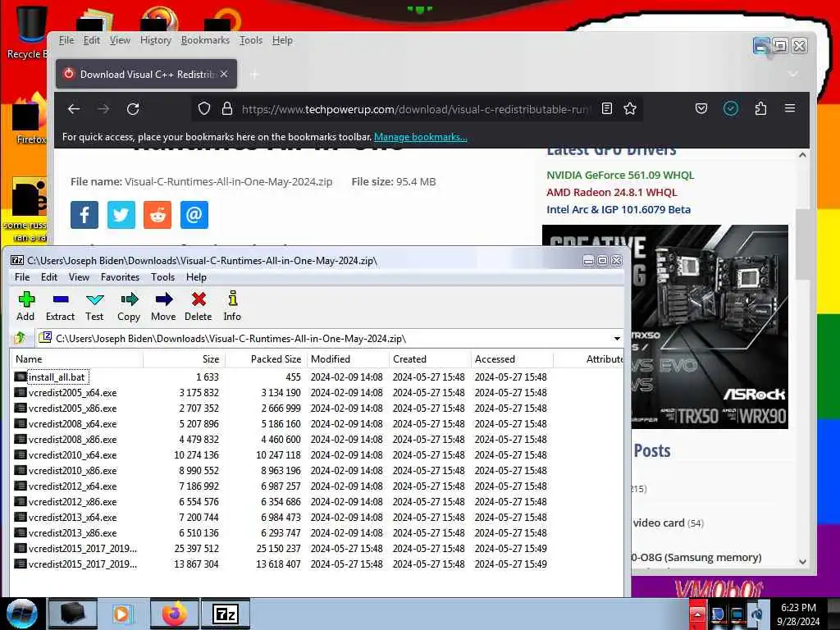List all Firefox tabs dropdown arrow

click(x=793, y=74)
